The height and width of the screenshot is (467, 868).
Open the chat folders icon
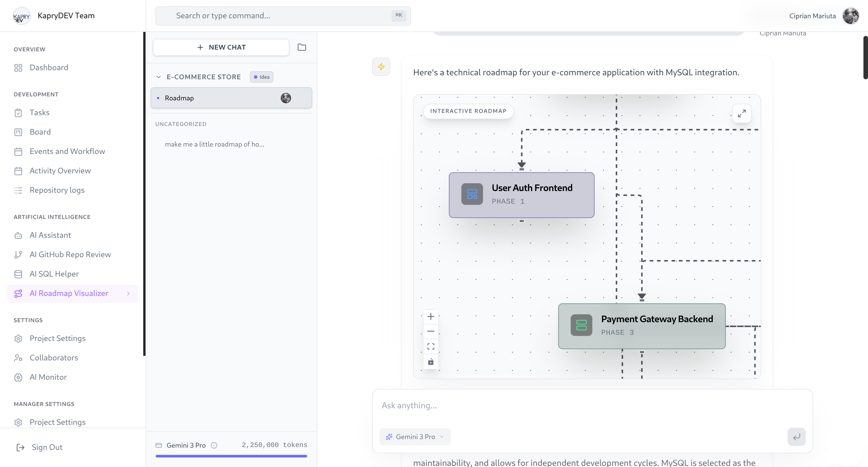(302, 48)
